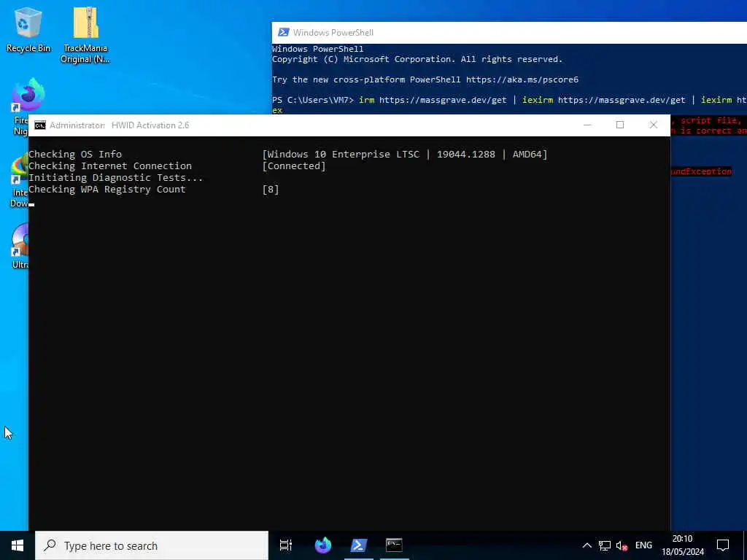The height and width of the screenshot is (560, 747).
Task: Click the cmd icon in HWID Activation title bar
Action: [40, 125]
